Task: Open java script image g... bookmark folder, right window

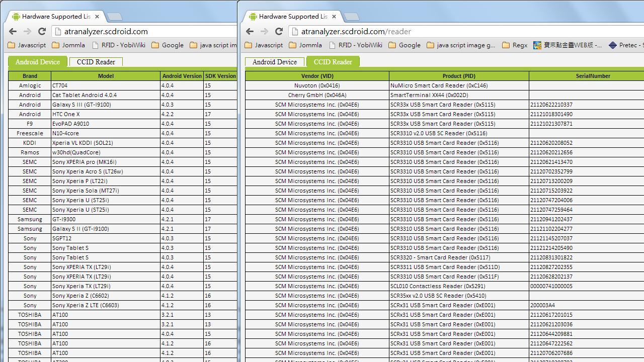Action: pos(461,45)
